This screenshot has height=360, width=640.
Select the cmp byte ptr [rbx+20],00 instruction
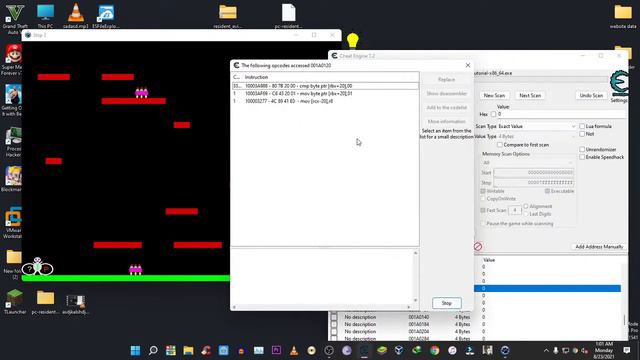tap(325, 86)
